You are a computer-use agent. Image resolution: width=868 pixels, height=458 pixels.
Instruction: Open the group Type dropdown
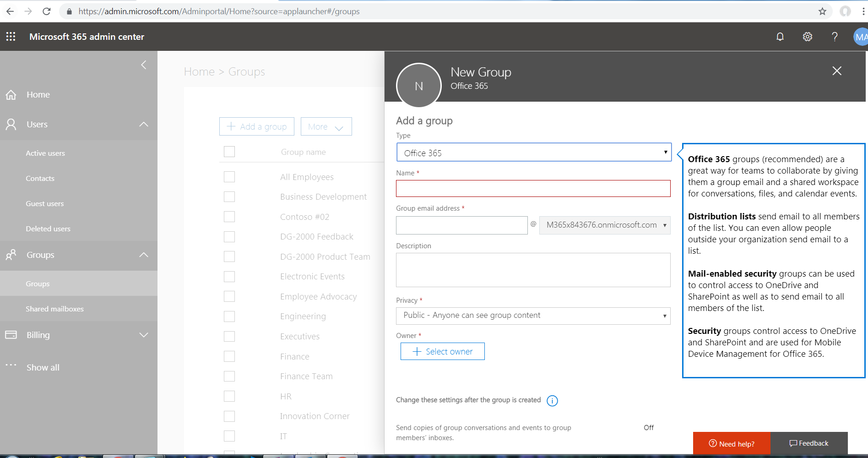534,153
